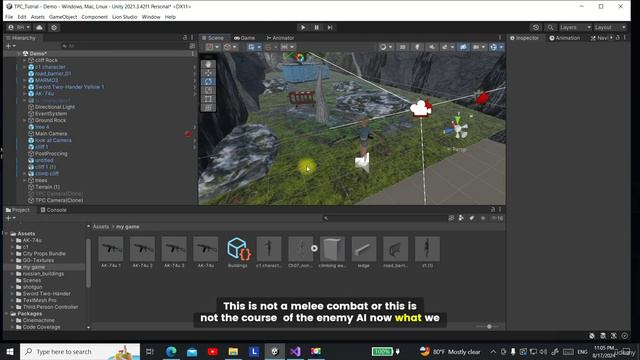The width and height of the screenshot is (640, 360).
Task: Open the Layout dropdown
Action: click(610, 27)
